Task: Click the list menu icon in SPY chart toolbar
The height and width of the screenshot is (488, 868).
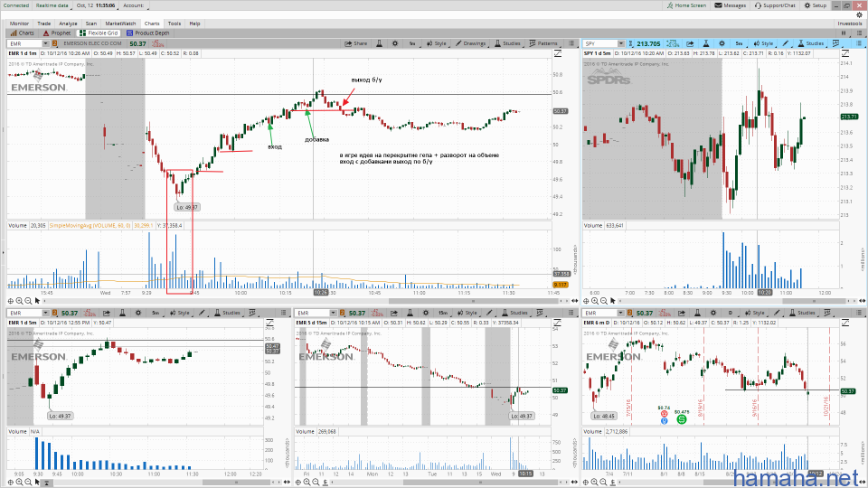Action: tap(859, 43)
